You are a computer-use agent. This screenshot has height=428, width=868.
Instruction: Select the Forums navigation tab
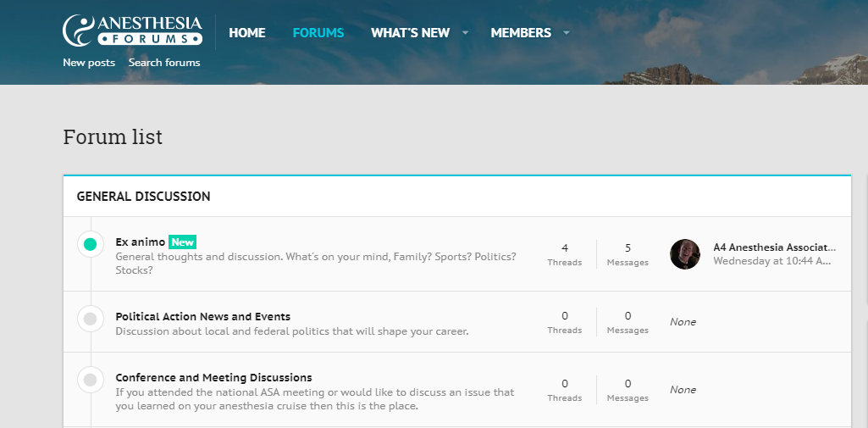[318, 33]
